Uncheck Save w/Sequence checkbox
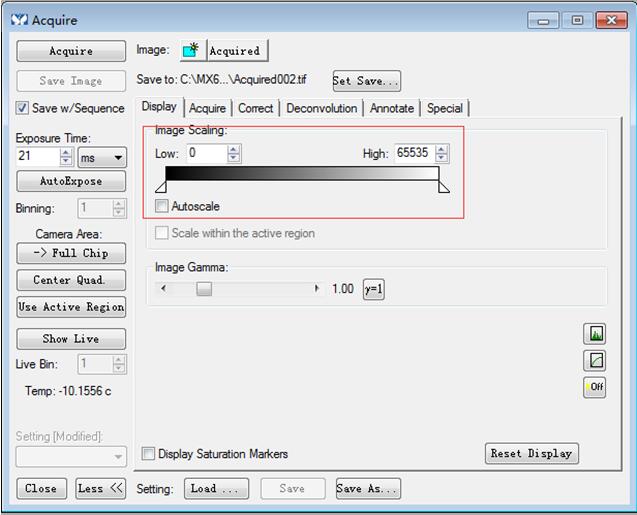This screenshot has height=515, width=637. click(23, 108)
